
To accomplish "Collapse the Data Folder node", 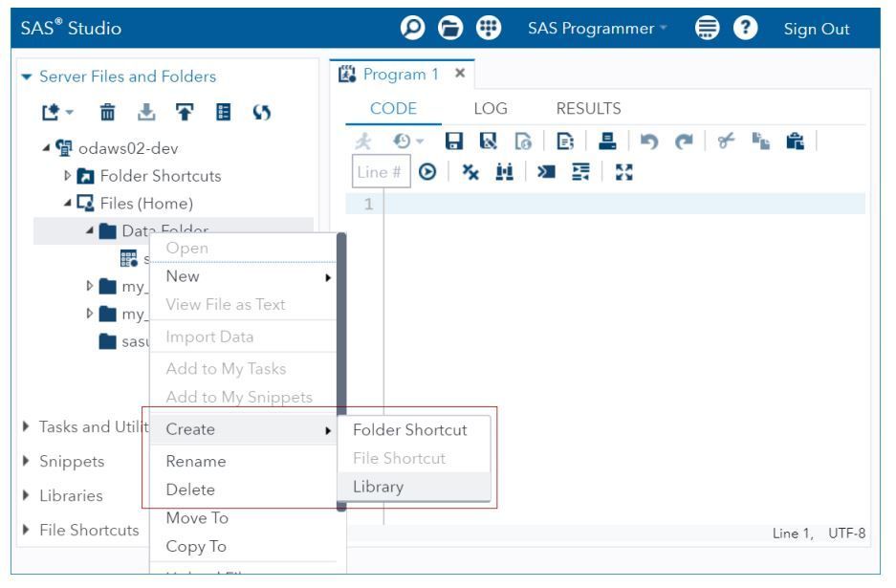I will click(x=89, y=230).
